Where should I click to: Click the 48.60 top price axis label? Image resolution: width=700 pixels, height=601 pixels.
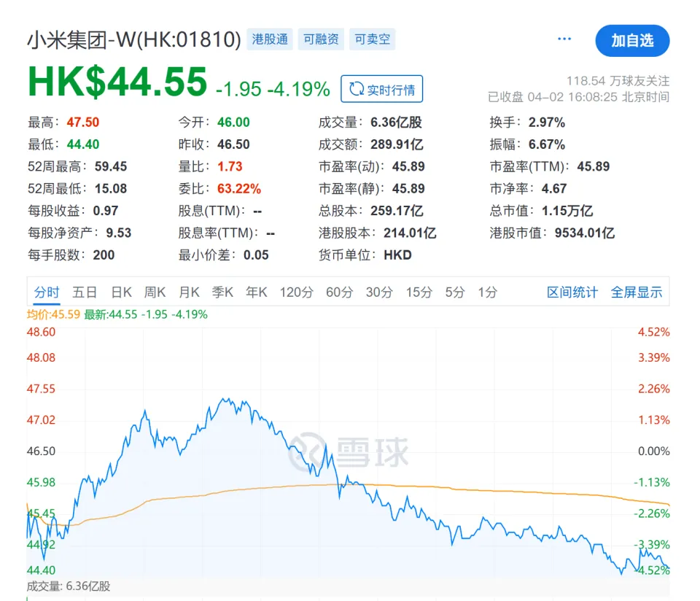[x=41, y=332]
